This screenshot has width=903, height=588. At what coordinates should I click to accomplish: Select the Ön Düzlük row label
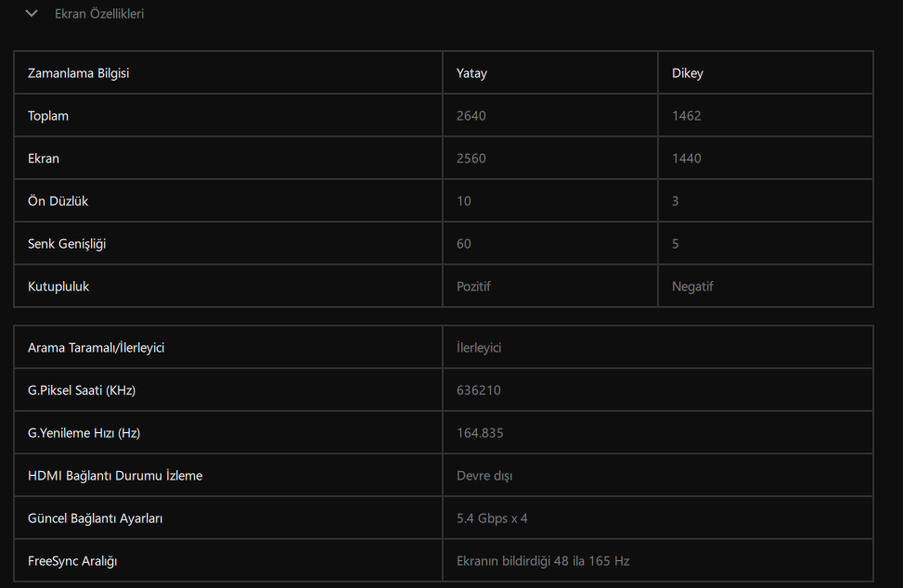pyautogui.click(x=58, y=201)
